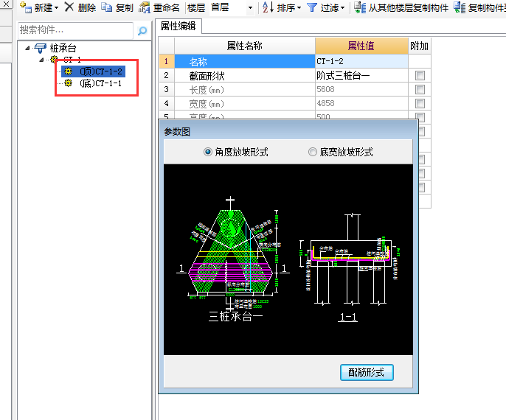Click the 配筋形式 button
The height and width of the screenshot is (420, 506).
coord(367,373)
